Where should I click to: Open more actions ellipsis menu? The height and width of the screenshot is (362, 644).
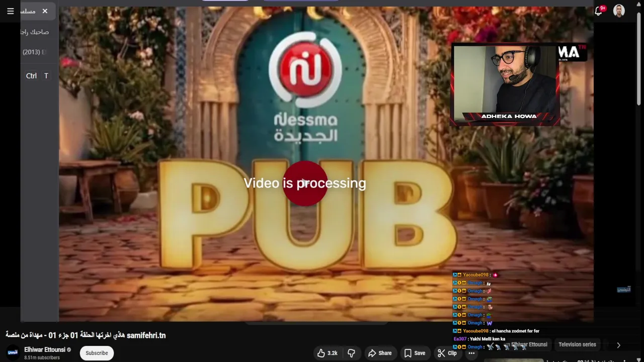click(x=471, y=353)
